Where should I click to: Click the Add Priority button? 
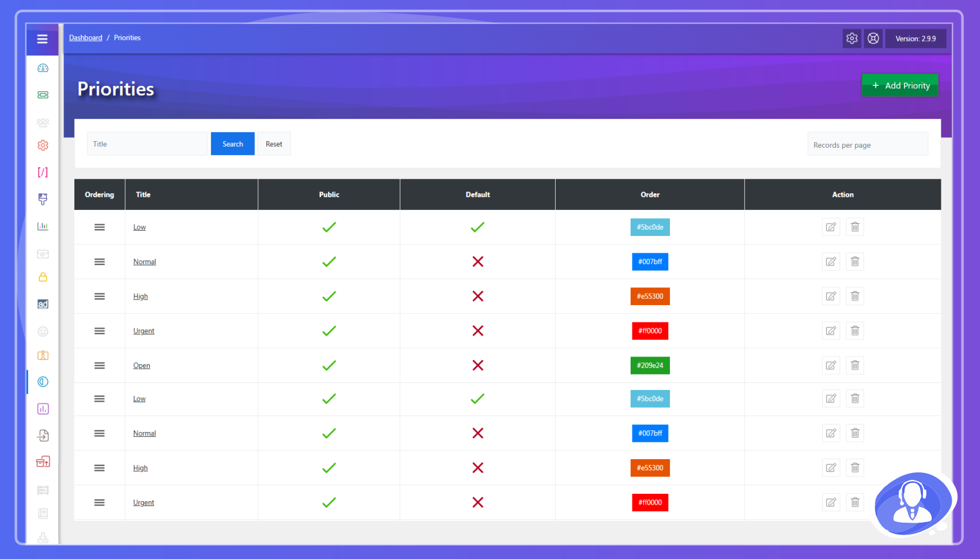[900, 85]
